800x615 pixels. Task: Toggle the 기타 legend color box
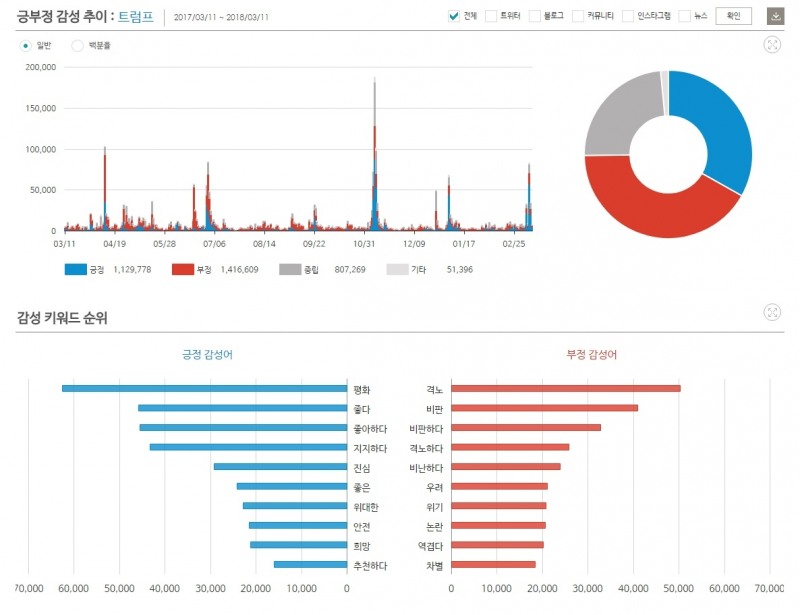tap(397, 270)
